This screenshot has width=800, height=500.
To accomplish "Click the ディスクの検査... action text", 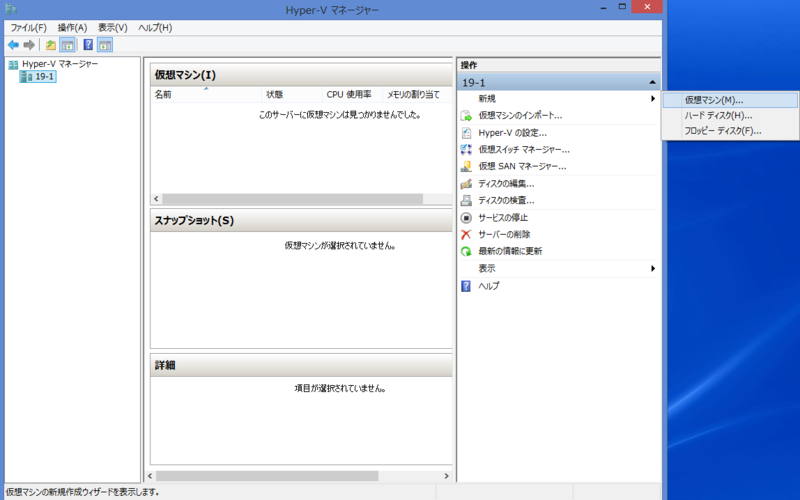I will click(x=506, y=201).
